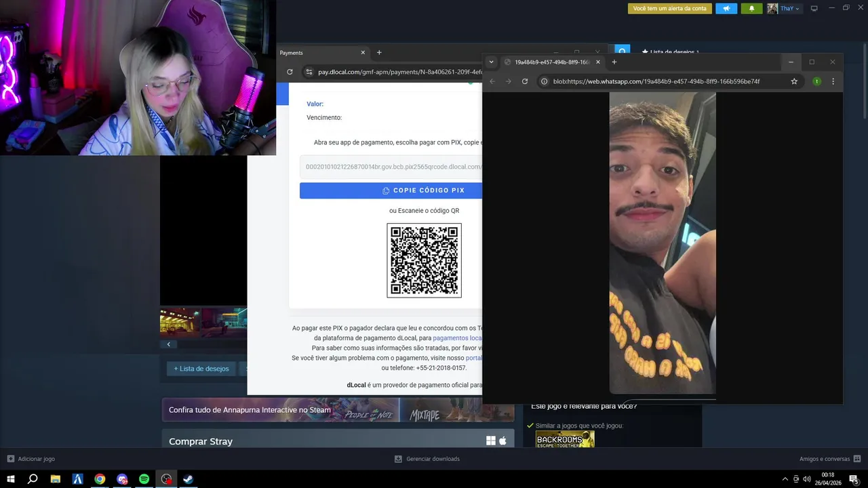The width and height of the screenshot is (868, 488).
Task: Click the 'ou Escaneie o código QR' text
Action: (424, 211)
